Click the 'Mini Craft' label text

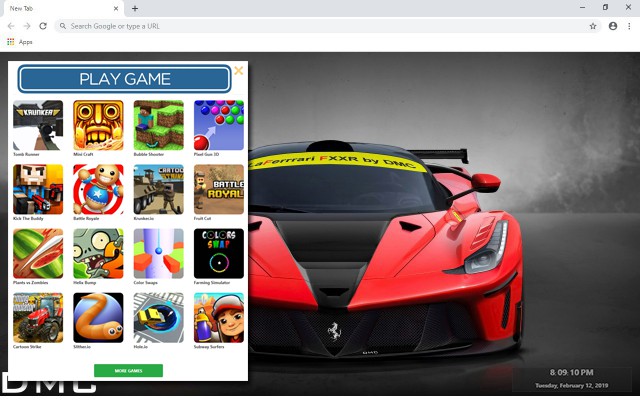(83, 154)
